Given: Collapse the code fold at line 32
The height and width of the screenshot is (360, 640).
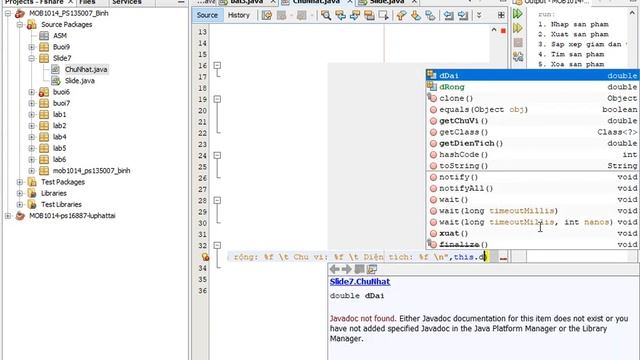Looking at the screenshot, I should [218, 245].
